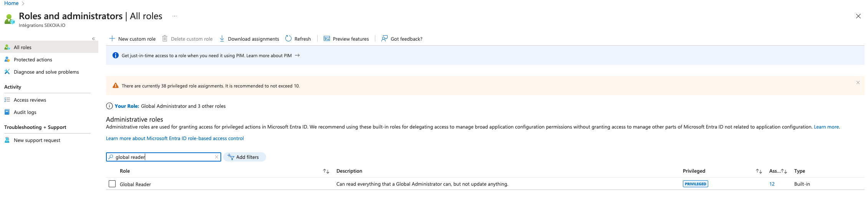The image size is (868, 198).
Task: Click the Got feedback person icon
Action: point(384,39)
